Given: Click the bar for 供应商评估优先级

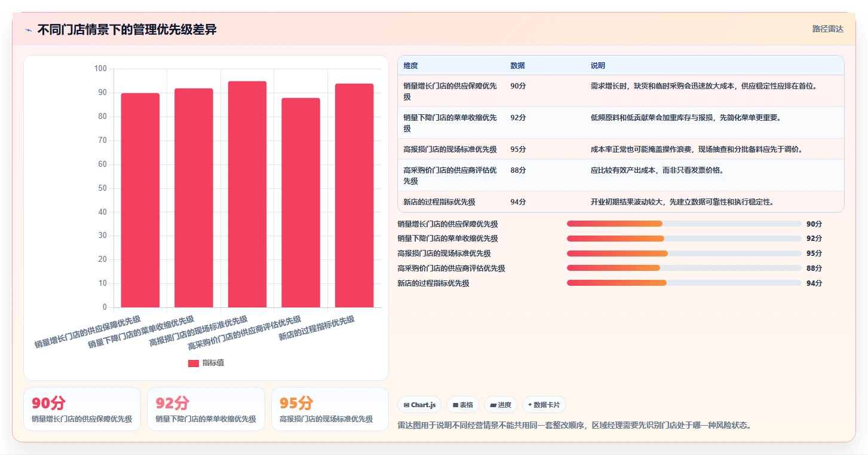Looking at the screenshot, I should [300, 203].
